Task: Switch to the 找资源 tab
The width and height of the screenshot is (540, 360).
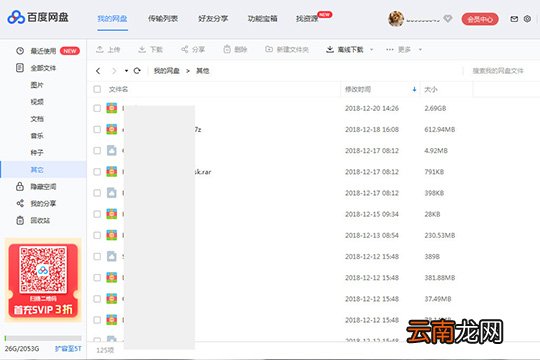Action: pos(307,19)
